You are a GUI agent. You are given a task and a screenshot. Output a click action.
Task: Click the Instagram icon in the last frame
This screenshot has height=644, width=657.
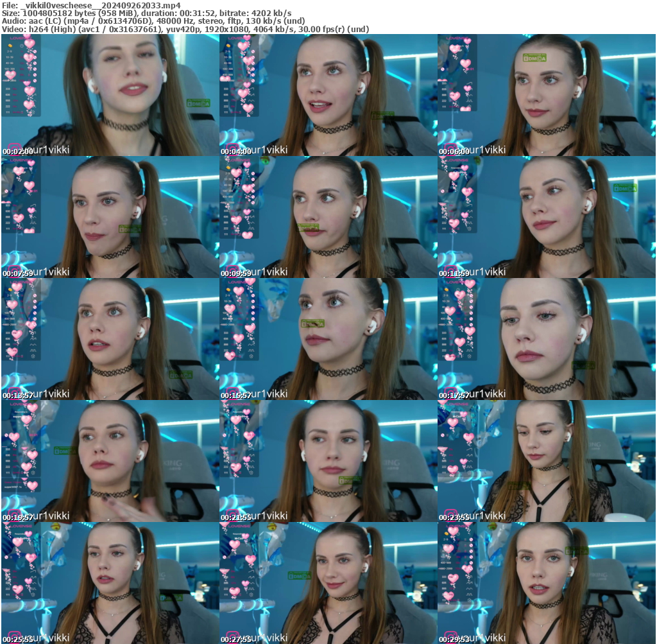tap(449, 636)
